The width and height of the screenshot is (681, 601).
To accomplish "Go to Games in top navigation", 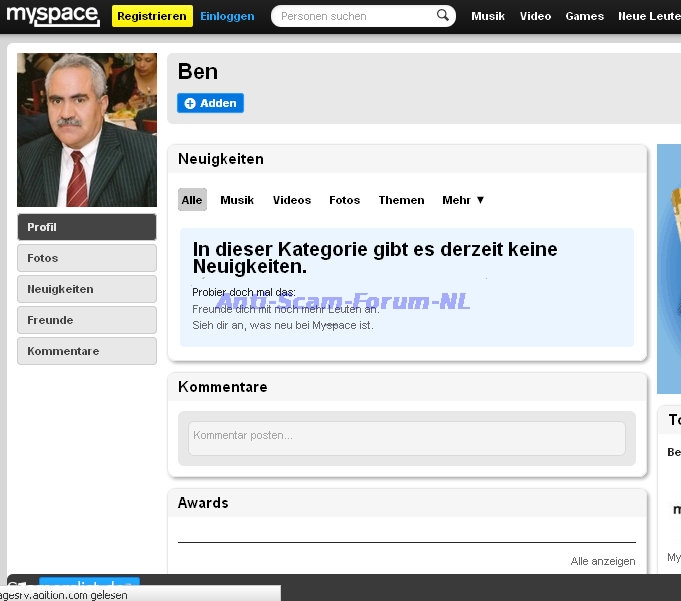I will click(584, 16).
